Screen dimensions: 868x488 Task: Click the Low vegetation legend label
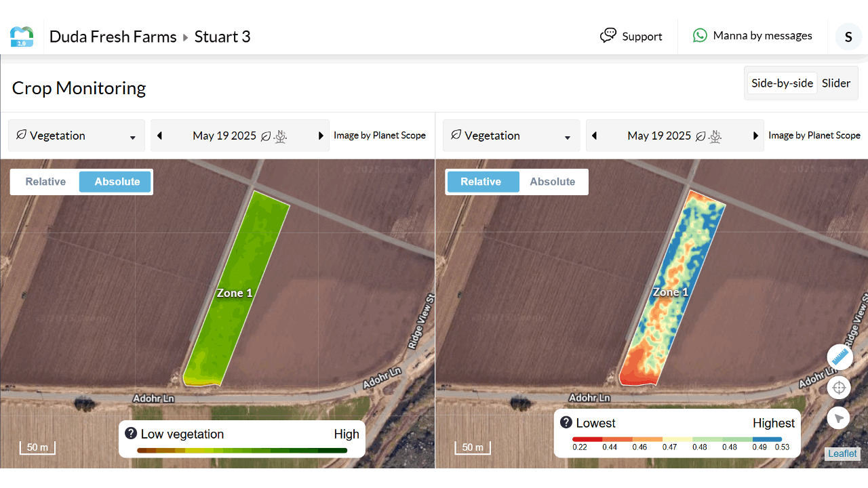pos(182,434)
